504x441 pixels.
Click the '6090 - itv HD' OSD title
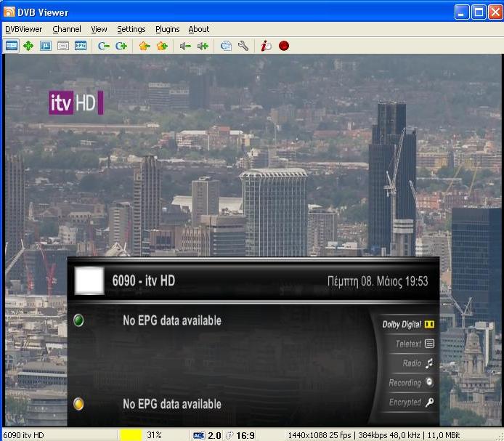coord(144,281)
